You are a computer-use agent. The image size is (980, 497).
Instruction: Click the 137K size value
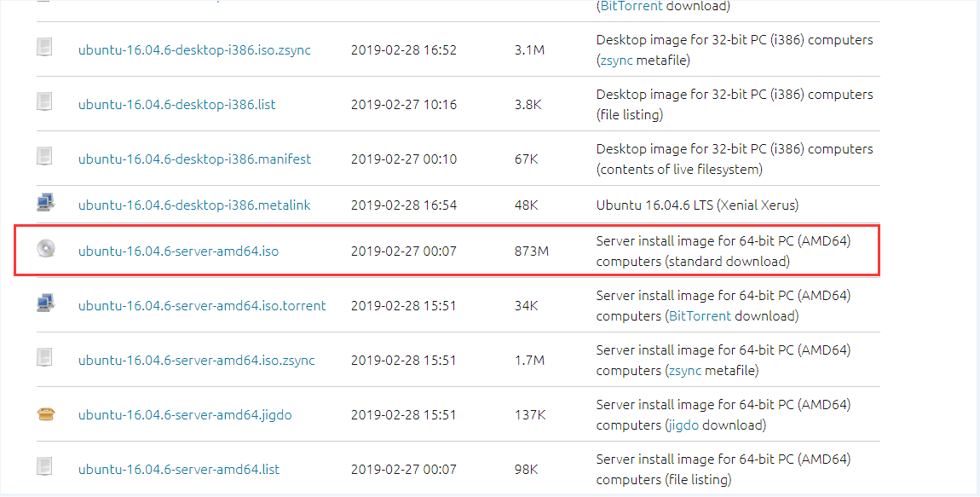click(x=530, y=414)
